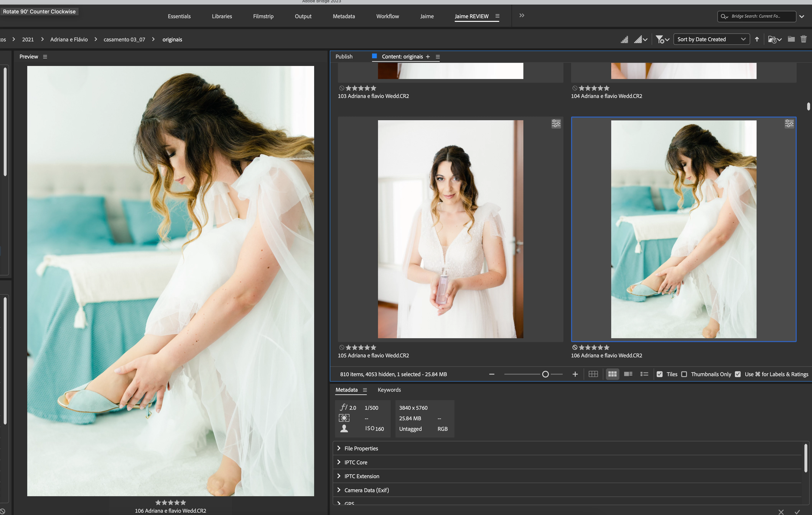
Task: Click the ascending sort order arrow
Action: point(757,39)
